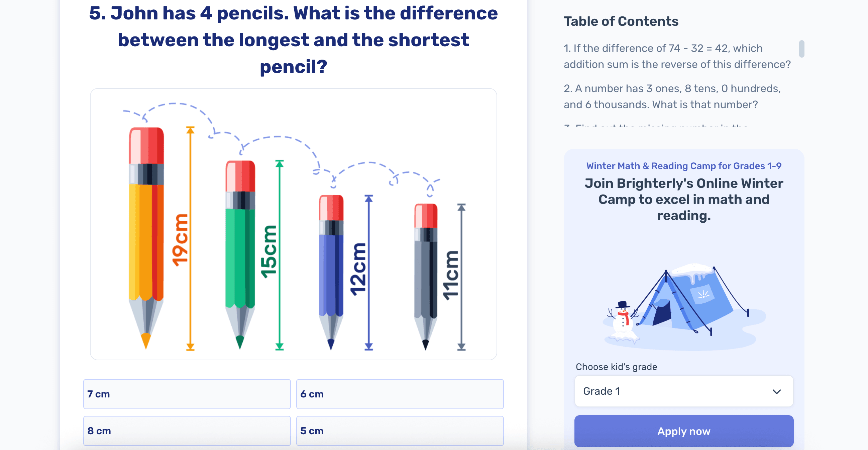Click question 5 heading text
This screenshot has height=450, width=868.
[293, 40]
